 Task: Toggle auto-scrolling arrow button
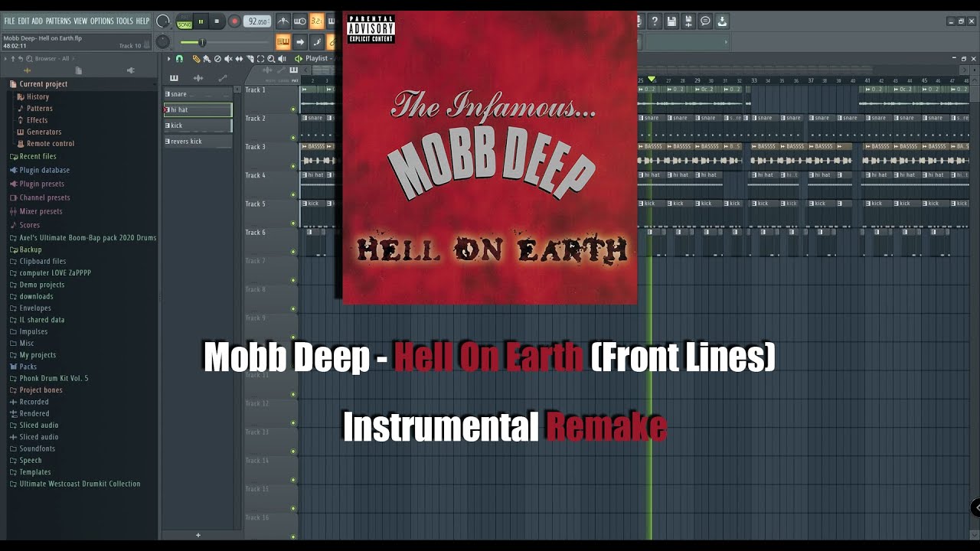pyautogui.click(x=300, y=42)
